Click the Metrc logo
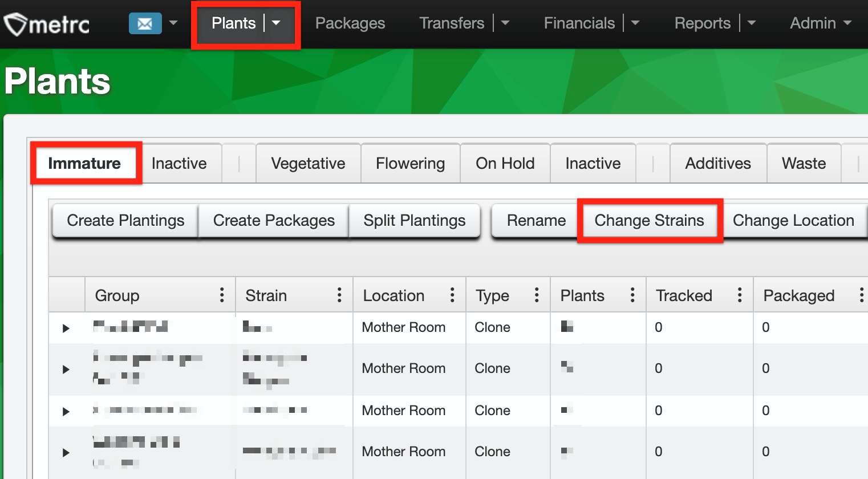The image size is (868, 479). (x=47, y=24)
